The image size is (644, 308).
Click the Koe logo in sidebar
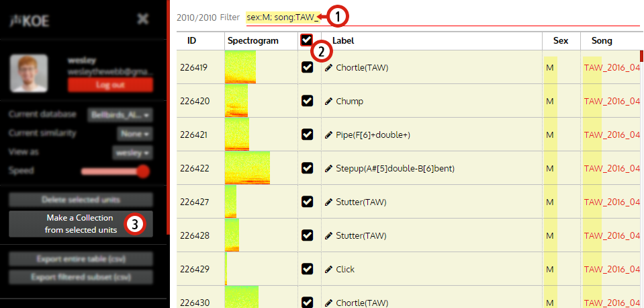tap(29, 21)
